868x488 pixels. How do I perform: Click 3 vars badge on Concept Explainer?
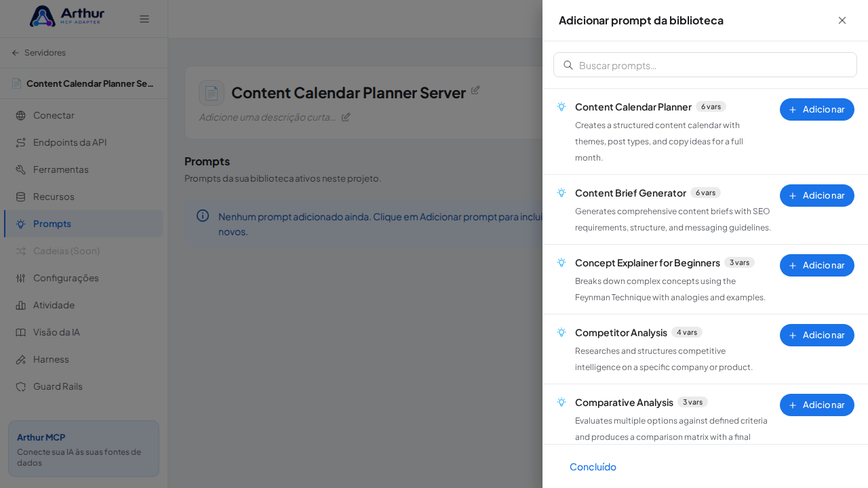[x=739, y=262]
